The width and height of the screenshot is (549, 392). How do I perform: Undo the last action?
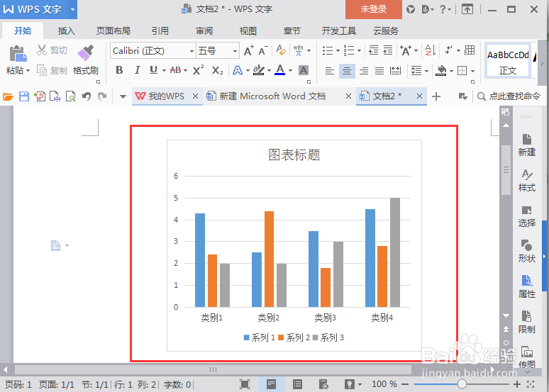pos(87,96)
